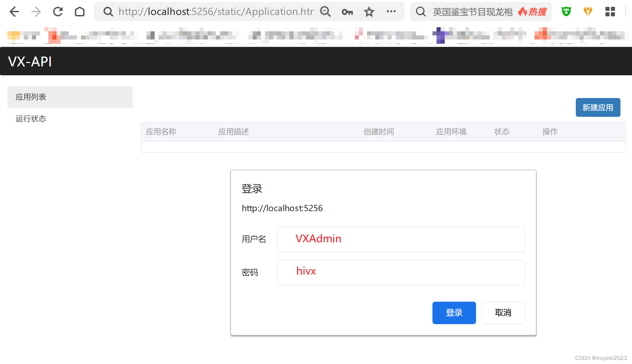Go back with the browser back arrow
The width and height of the screenshot is (632, 364).
(14, 12)
